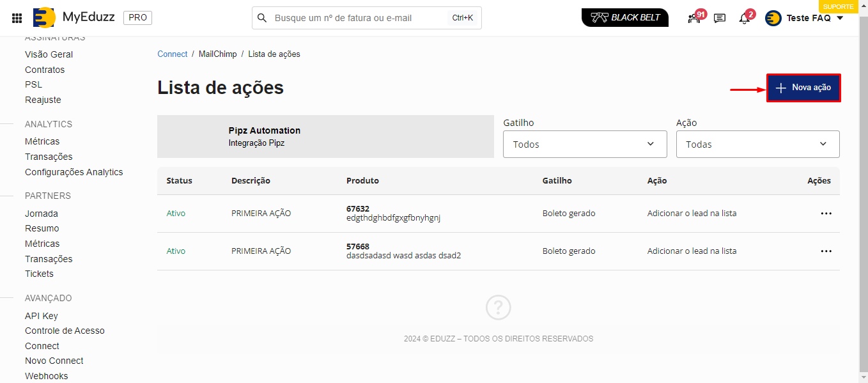Open the apps grid launcher icon

17,18
